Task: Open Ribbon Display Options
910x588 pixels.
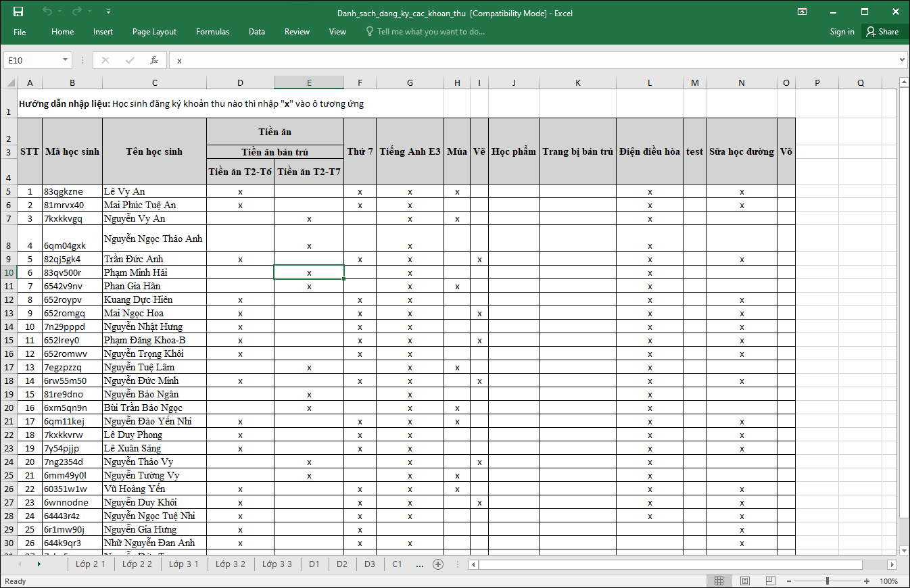Action: 802,11
